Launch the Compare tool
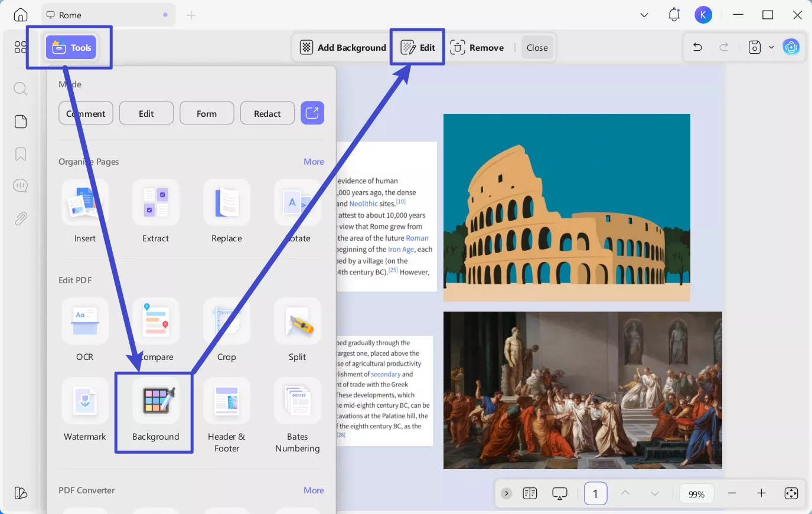The height and width of the screenshot is (514, 812). coord(156,330)
